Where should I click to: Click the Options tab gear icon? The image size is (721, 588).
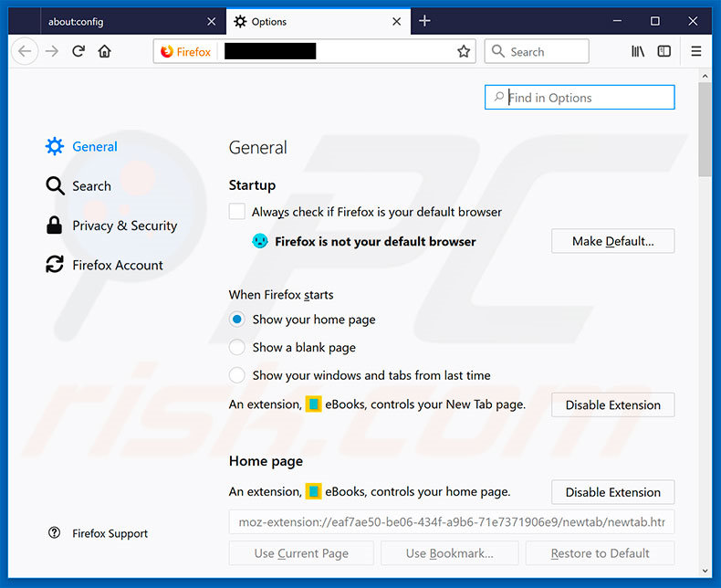click(x=241, y=21)
